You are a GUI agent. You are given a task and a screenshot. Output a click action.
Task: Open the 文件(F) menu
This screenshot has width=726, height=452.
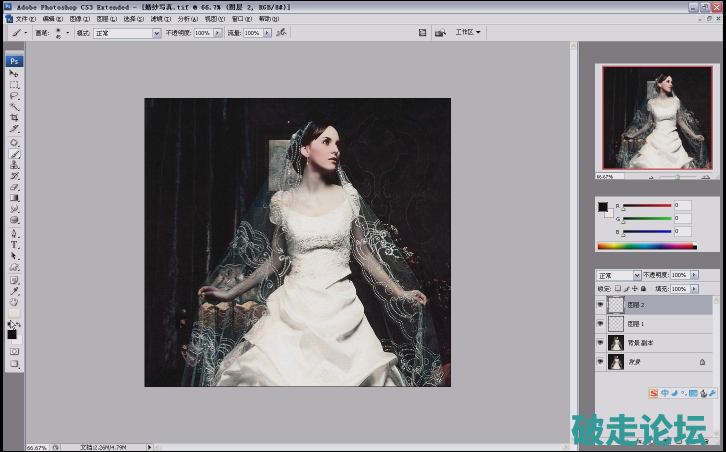(26, 18)
